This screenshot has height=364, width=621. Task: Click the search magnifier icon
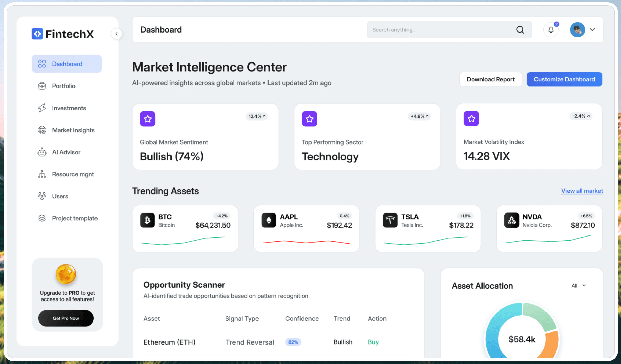(x=520, y=30)
